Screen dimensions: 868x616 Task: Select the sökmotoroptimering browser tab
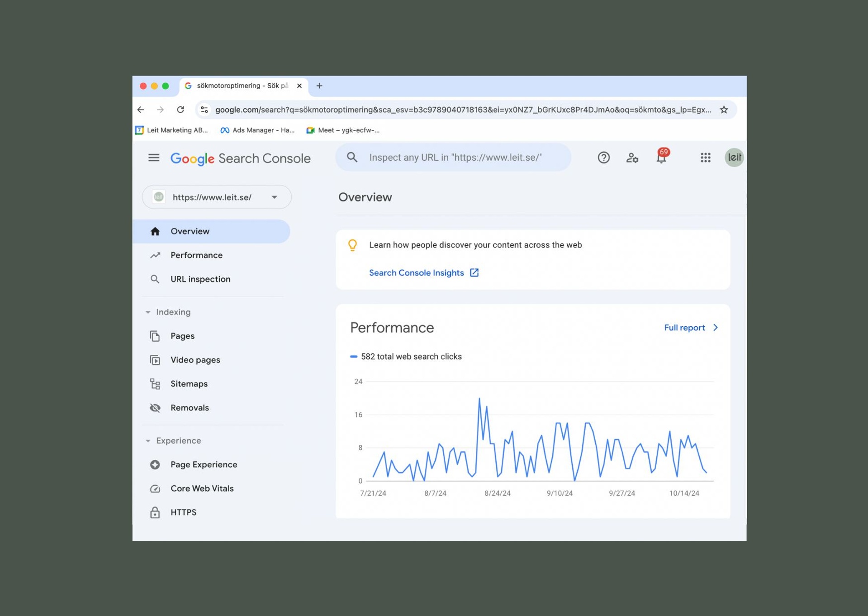[244, 86]
